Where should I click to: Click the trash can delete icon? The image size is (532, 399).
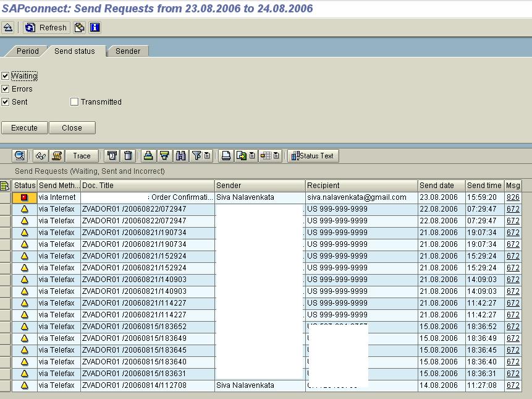point(128,156)
